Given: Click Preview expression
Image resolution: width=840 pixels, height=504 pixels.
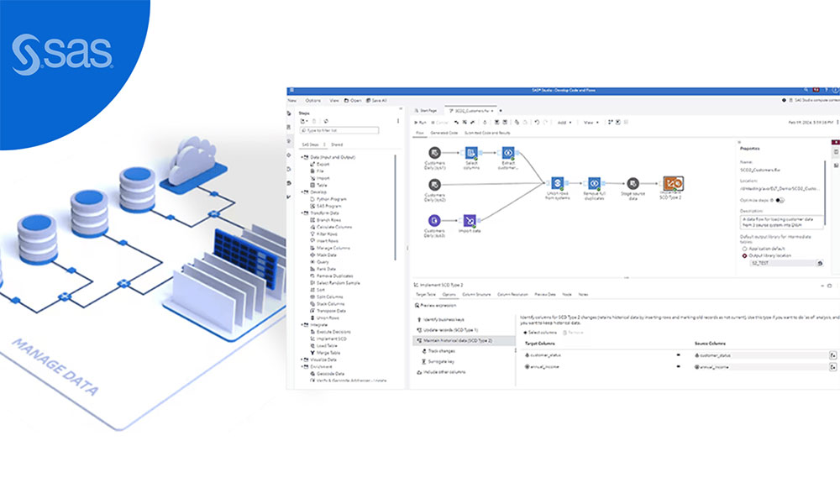Looking at the screenshot, I should (435, 306).
